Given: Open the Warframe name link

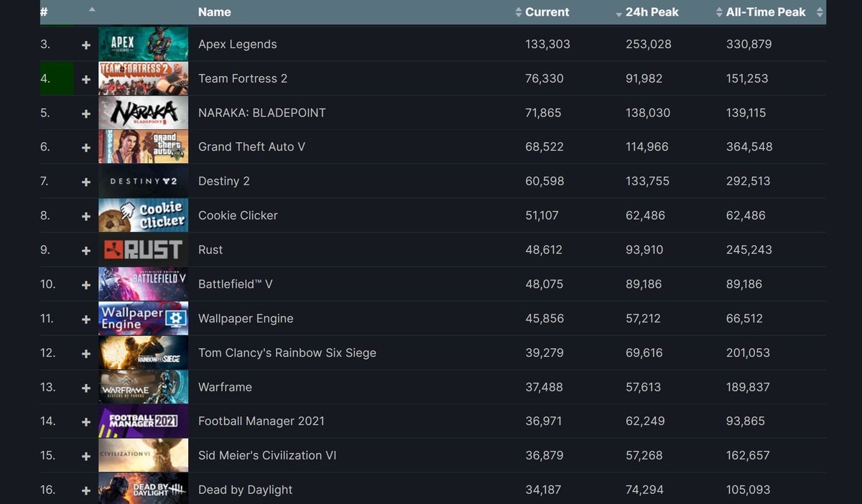Looking at the screenshot, I should [x=225, y=387].
